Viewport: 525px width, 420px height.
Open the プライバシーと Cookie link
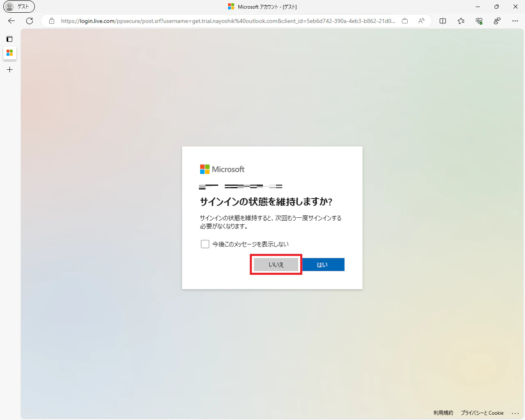pyautogui.click(x=482, y=413)
